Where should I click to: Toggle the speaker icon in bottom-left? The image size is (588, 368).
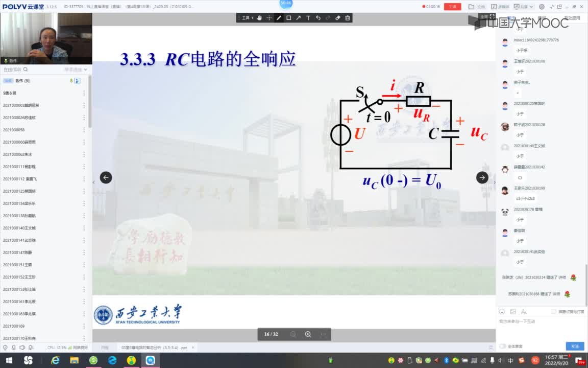tap(22, 348)
